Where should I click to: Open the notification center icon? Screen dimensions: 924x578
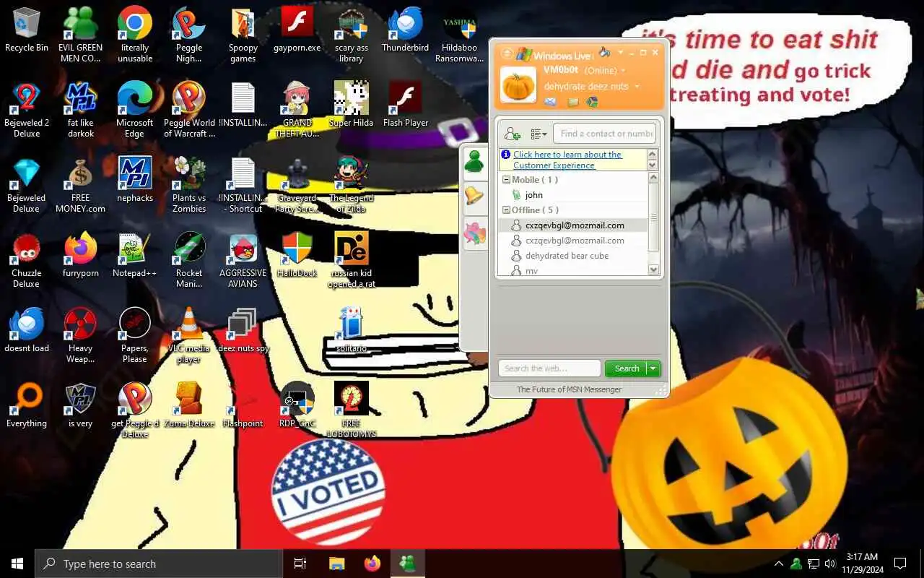pos(900,564)
